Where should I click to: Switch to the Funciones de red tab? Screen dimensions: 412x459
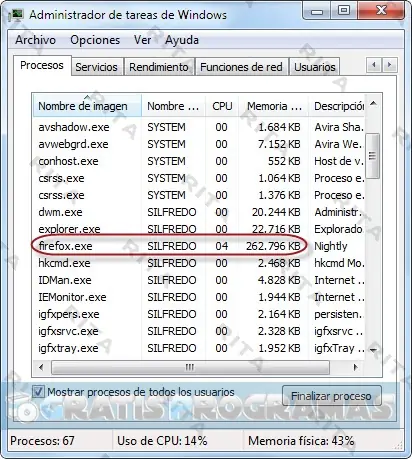point(241,67)
